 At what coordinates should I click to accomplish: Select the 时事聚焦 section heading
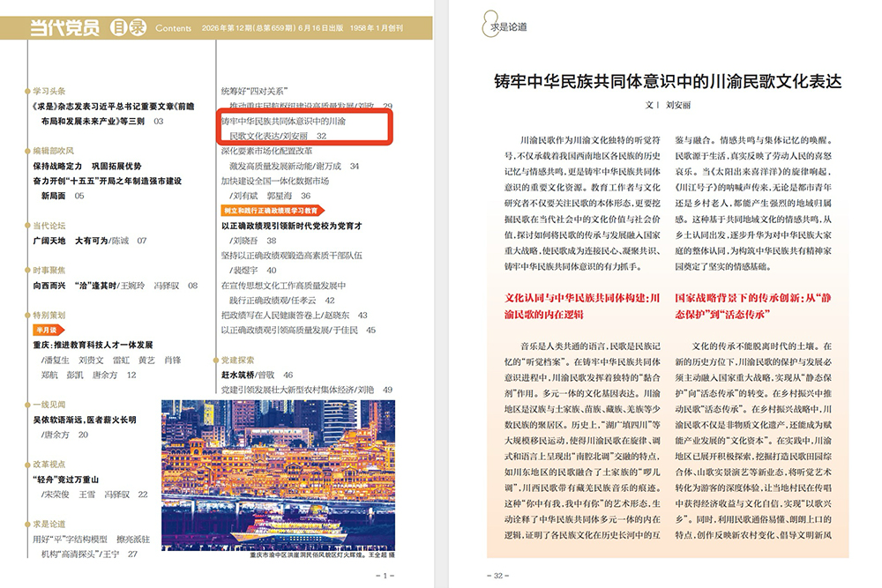tap(49, 271)
